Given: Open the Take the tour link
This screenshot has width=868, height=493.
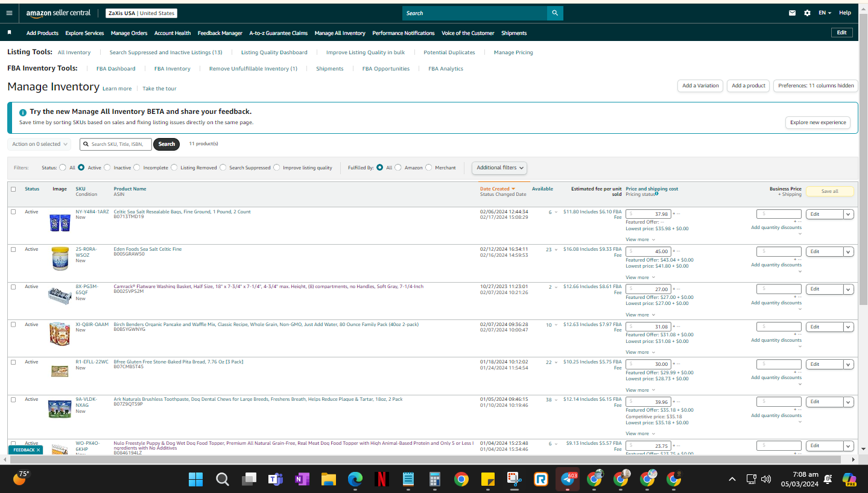Looking at the screenshot, I should click(x=159, y=89).
